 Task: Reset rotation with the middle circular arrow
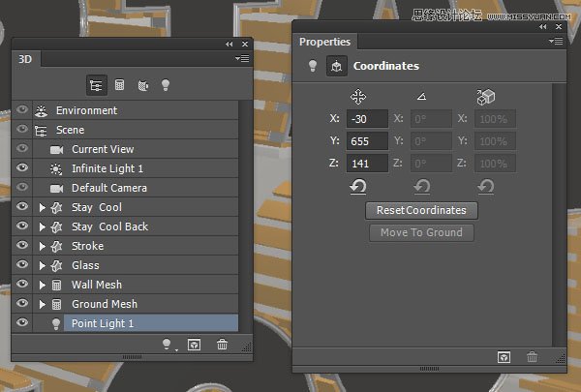421,187
